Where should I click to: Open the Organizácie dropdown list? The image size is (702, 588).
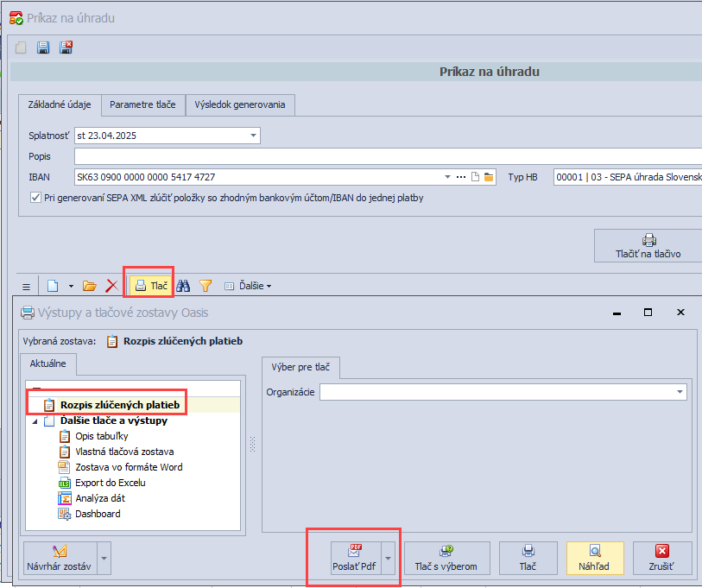[x=680, y=393]
